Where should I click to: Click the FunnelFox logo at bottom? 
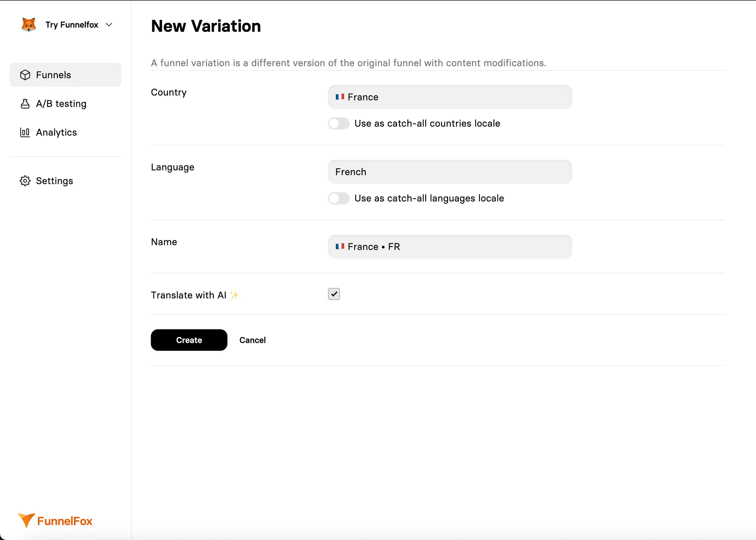pyautogui.click(x=55, y=521)
